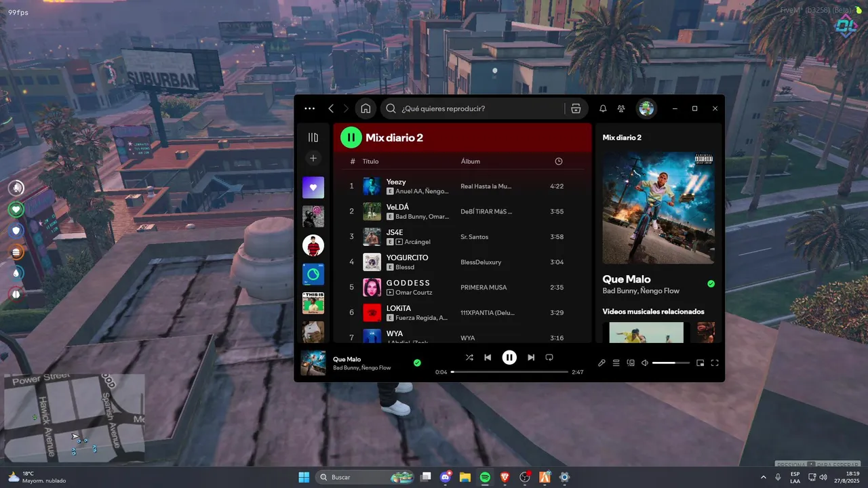Pause Mix diario 2 with the large green button
This screenshot has height=488, width=868.
pos(351,138)
